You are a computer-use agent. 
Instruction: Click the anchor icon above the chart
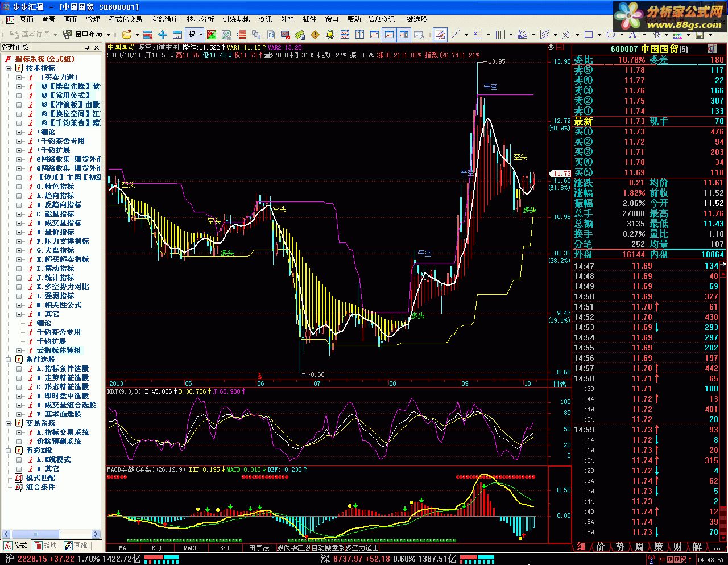coord(551,47)
